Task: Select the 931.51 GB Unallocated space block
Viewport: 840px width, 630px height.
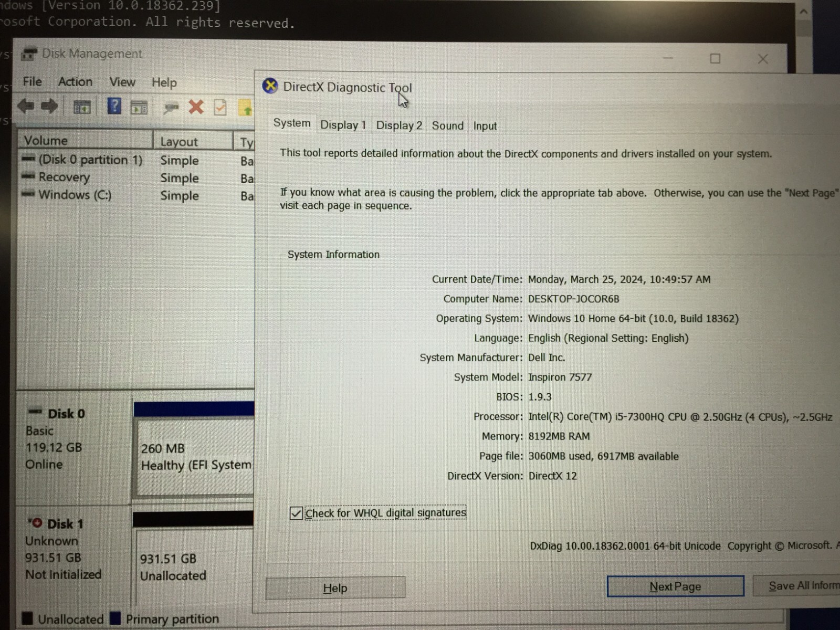Action: 194,566
